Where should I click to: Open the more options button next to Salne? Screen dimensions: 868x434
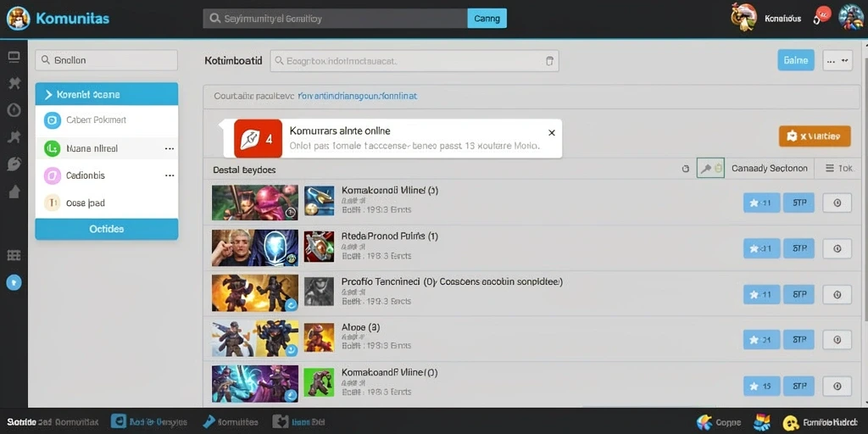point(837,60)
